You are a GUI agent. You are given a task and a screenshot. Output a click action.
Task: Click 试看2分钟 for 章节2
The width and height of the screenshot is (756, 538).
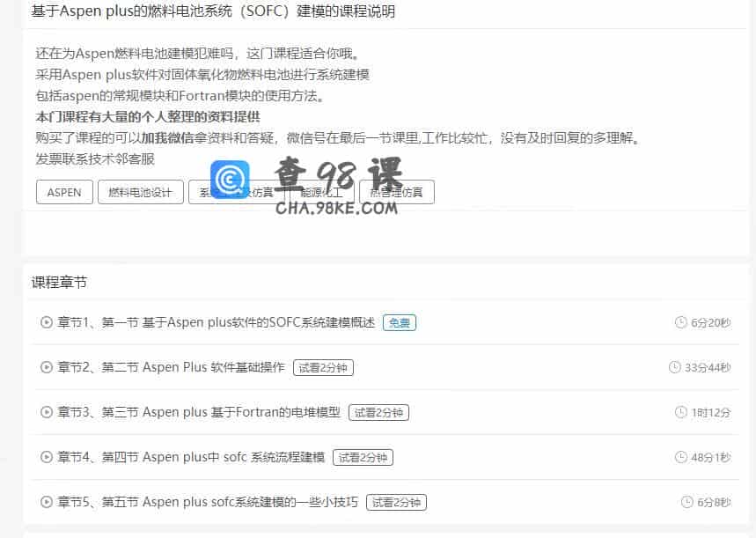(x=321, y=367)
